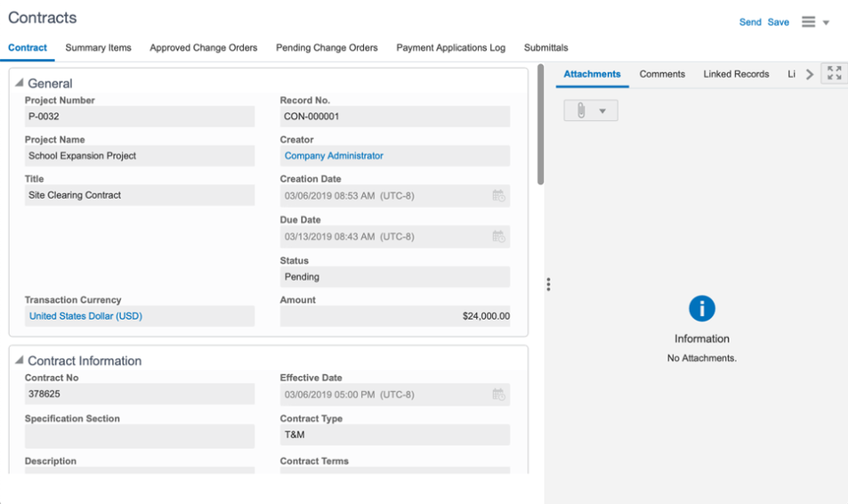The width and height of the screenshot is (848, 504).
Task: Click the blue Information icon
Action: point(701,308)
